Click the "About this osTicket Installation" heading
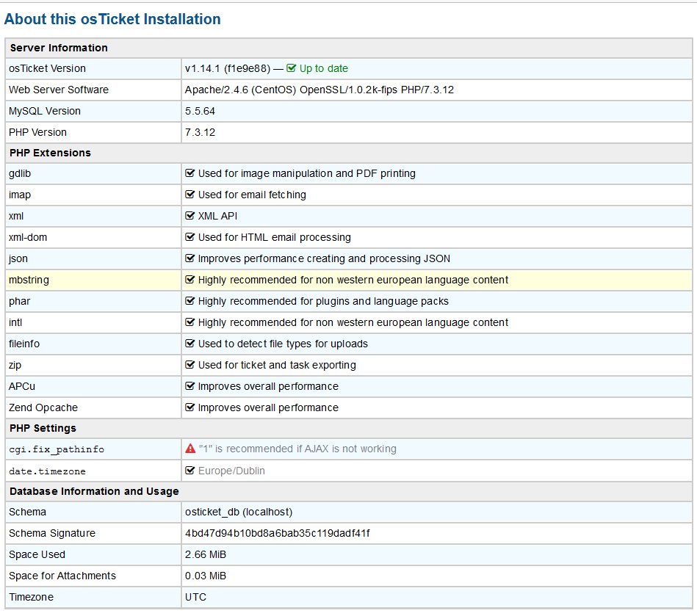697x616 pixels. click(x=112, y=19)
